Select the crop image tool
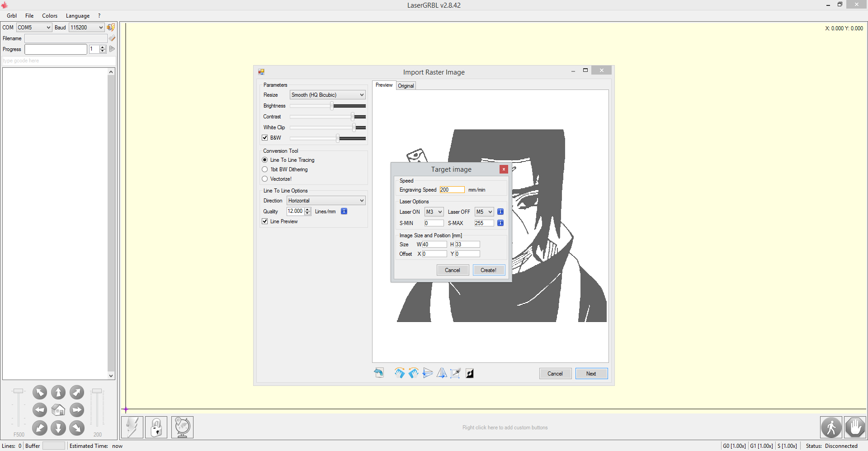This screenshot has height=451, width=868. pyautogui.click(x=455, y=373)
